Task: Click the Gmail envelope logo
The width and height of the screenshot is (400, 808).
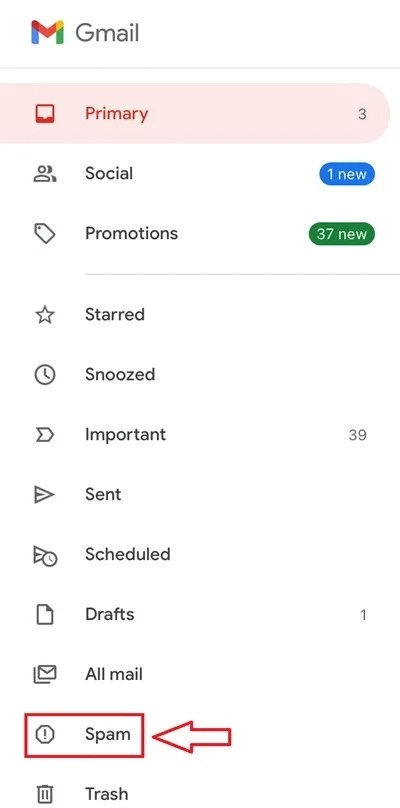Action: 47,32
